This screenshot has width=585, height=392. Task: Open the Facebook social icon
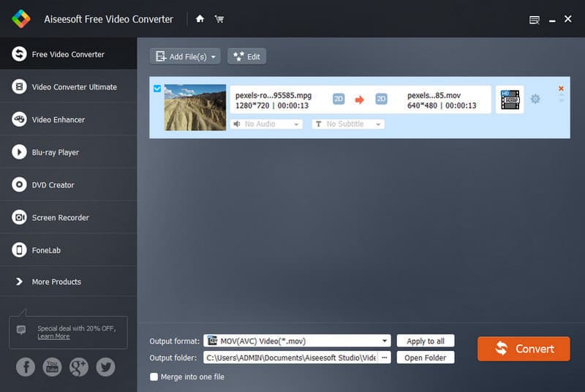[x=26, y=367]
